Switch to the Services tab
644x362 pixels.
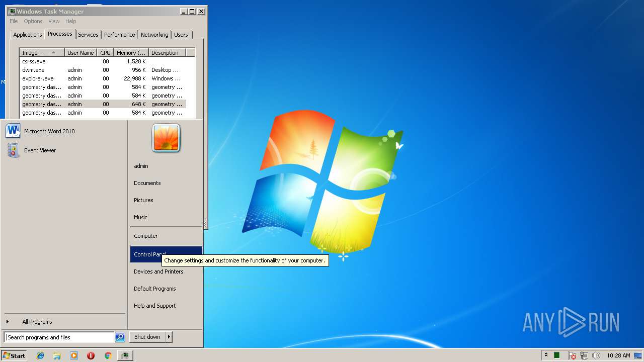88,35
